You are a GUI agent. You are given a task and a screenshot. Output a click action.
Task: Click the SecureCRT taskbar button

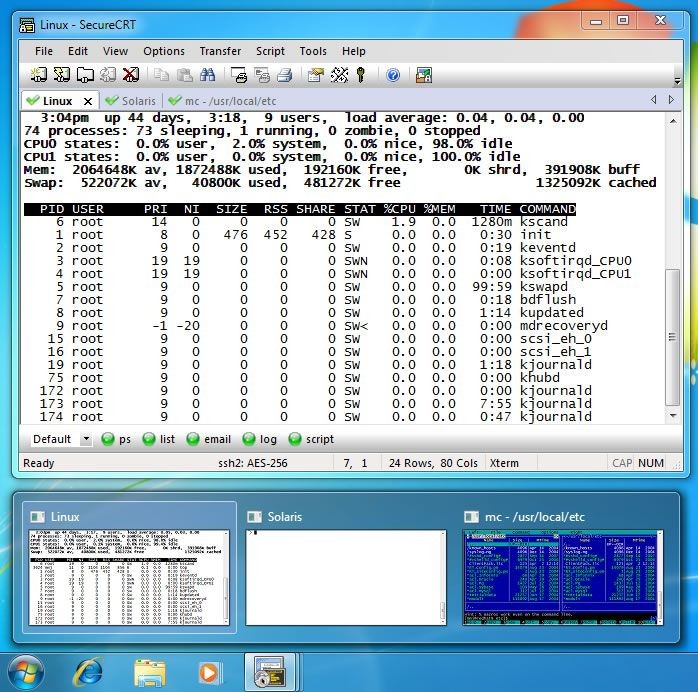[270, 672]
